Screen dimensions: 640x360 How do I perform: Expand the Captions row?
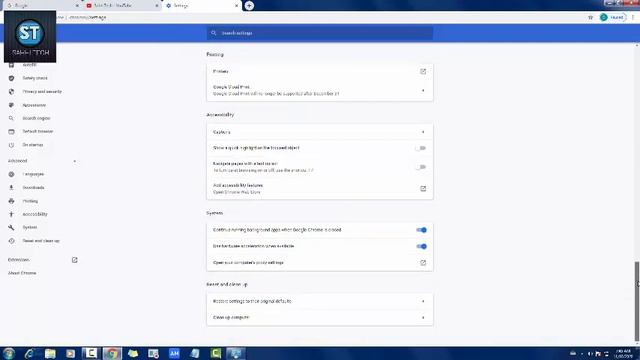point(320,132)
